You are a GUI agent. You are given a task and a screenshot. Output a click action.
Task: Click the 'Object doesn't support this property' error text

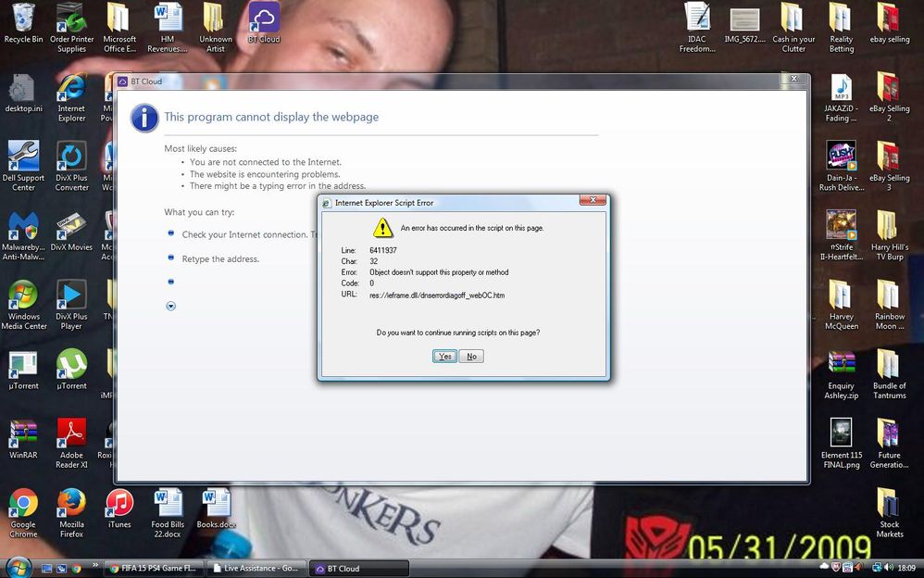tap(439, 272)
